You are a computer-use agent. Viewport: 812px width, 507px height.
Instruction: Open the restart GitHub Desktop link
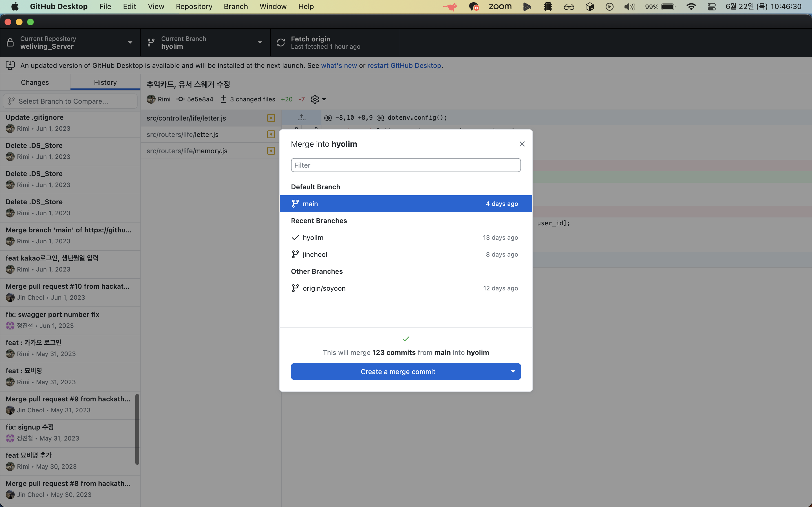(x=404, y=65)
